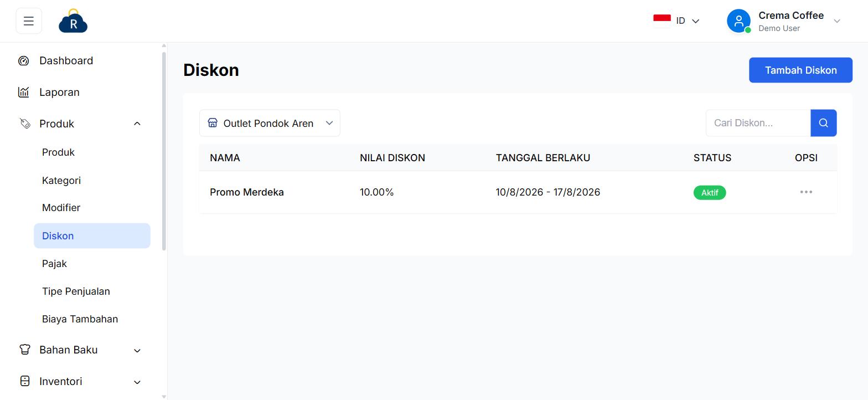Click the Promo Merdeka name

click(247, 192)
